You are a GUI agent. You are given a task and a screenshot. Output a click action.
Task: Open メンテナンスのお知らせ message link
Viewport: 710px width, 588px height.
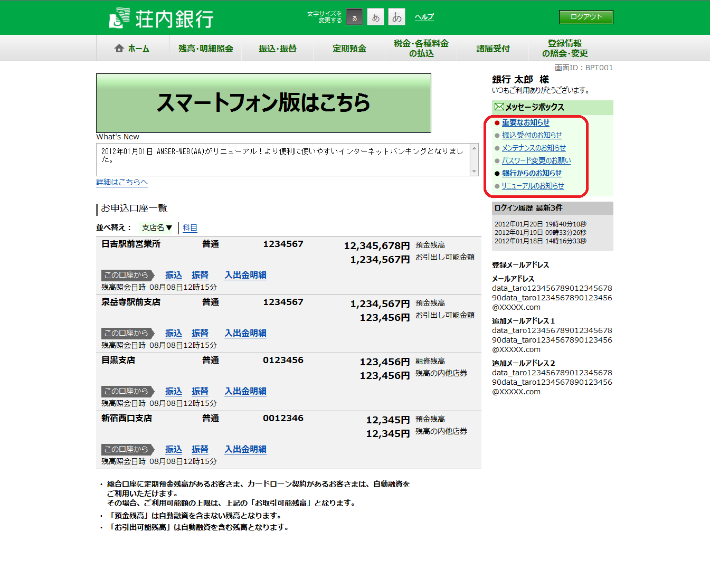click(x=534, y=148)
